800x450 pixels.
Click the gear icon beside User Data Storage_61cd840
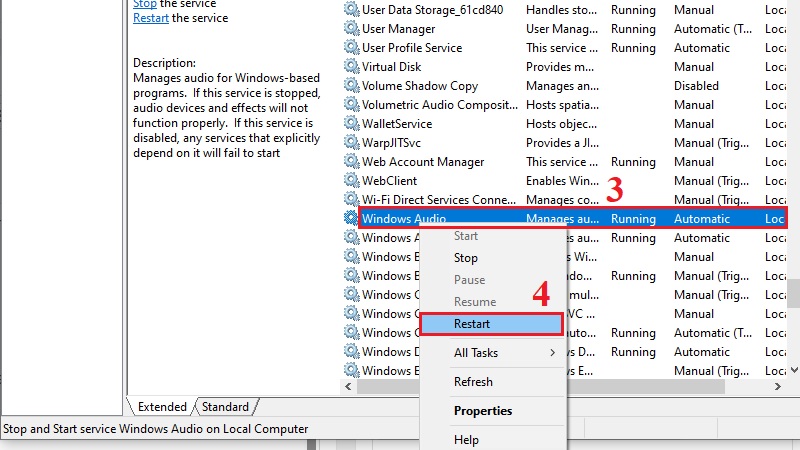point(351,10)
